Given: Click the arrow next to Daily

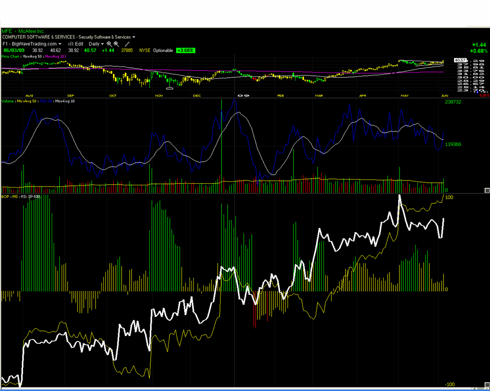Looking at the screenshot, I should click(102, 44).
